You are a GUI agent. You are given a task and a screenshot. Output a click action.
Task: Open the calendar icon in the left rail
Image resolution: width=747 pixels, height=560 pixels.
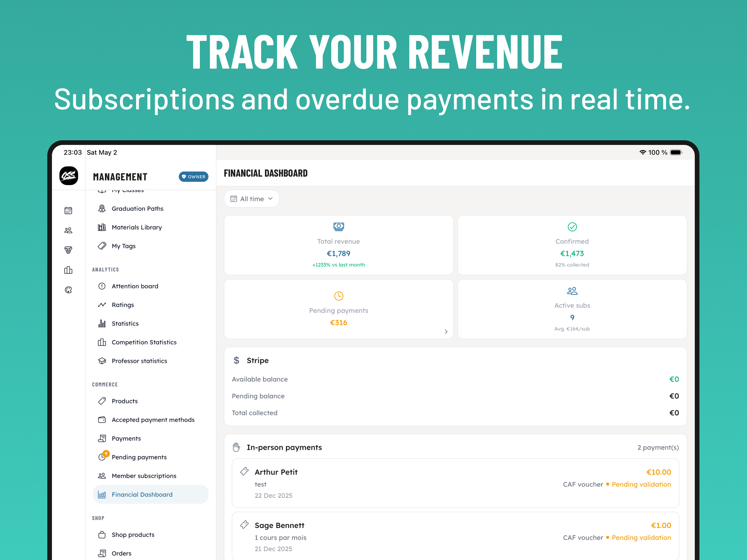click(x=68, y=211)
